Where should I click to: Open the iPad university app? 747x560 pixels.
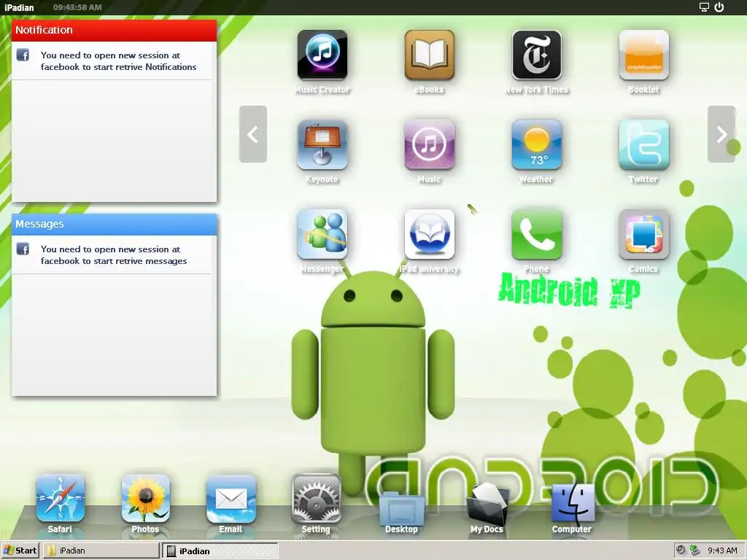coord(429,234)
